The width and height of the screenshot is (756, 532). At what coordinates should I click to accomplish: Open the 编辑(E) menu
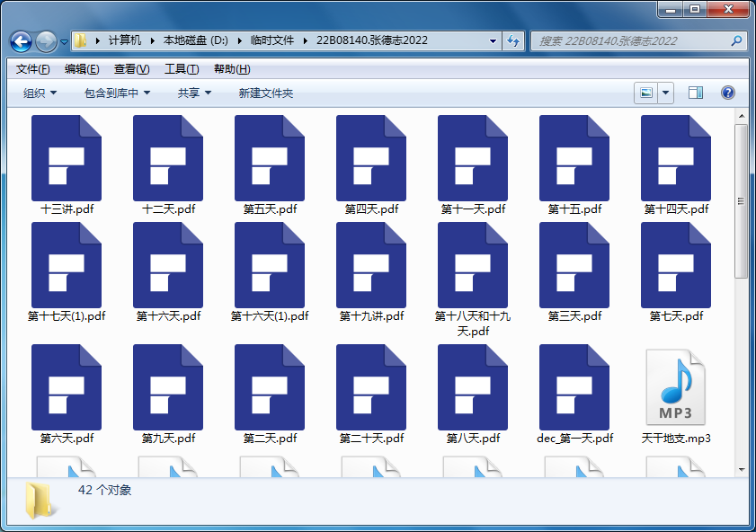[82, 69]
